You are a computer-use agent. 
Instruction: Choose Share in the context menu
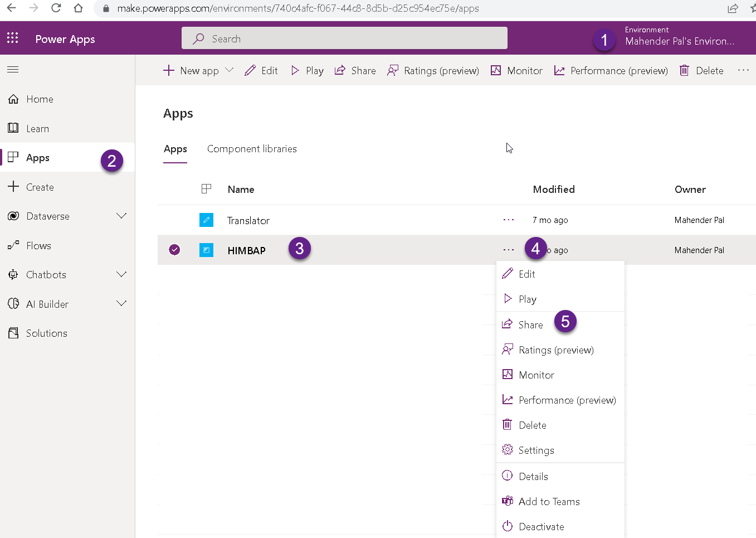(530, 324)
